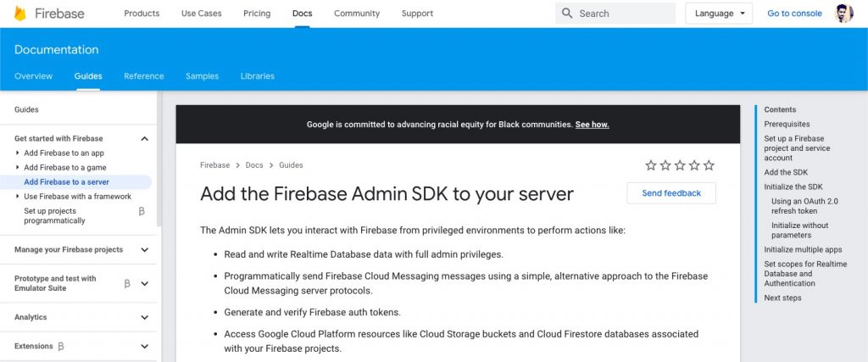Open the Products menu

click(142, 14)
